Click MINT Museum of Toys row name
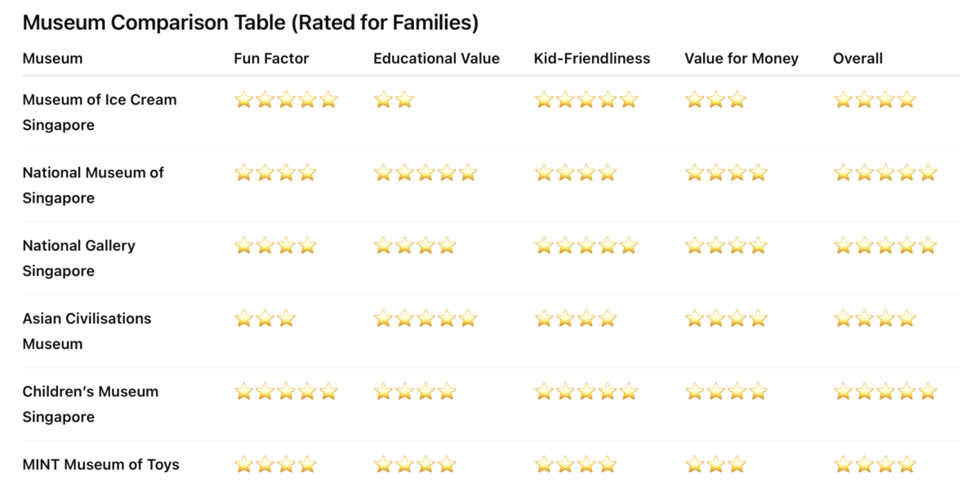The image size is (980, 496). pyautogui.click(x=100, y=465)
